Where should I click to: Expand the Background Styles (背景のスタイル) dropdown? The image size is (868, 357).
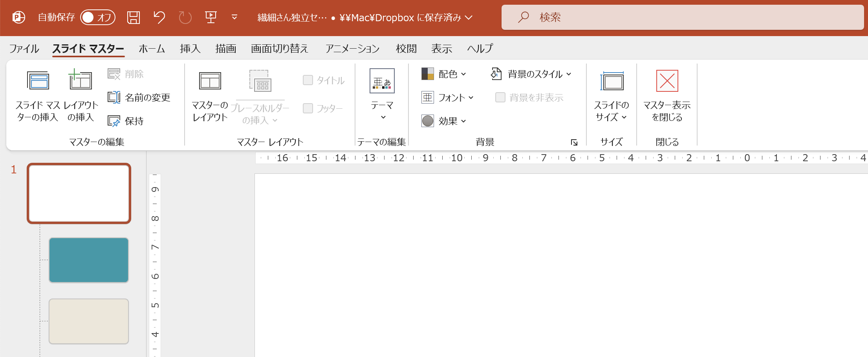pos(531,74)
